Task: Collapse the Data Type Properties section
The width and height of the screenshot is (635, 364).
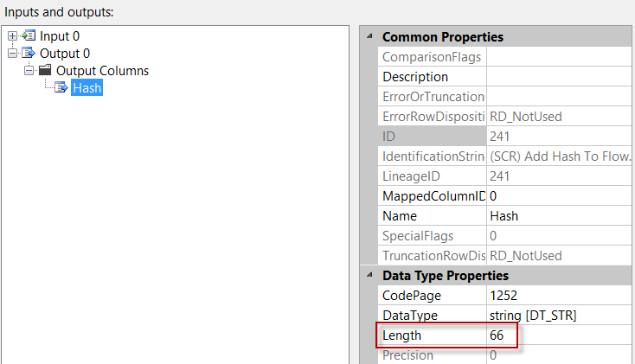Action: point(370,276)
